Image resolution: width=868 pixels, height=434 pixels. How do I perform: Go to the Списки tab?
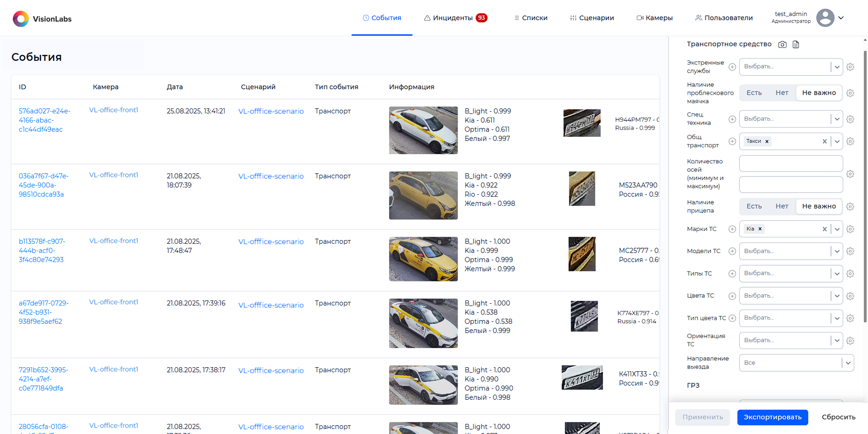(x=531, y=18)
